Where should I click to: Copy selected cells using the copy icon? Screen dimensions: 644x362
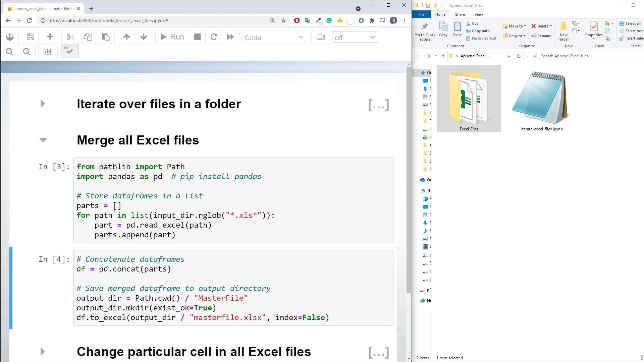(x=88, y=37)
